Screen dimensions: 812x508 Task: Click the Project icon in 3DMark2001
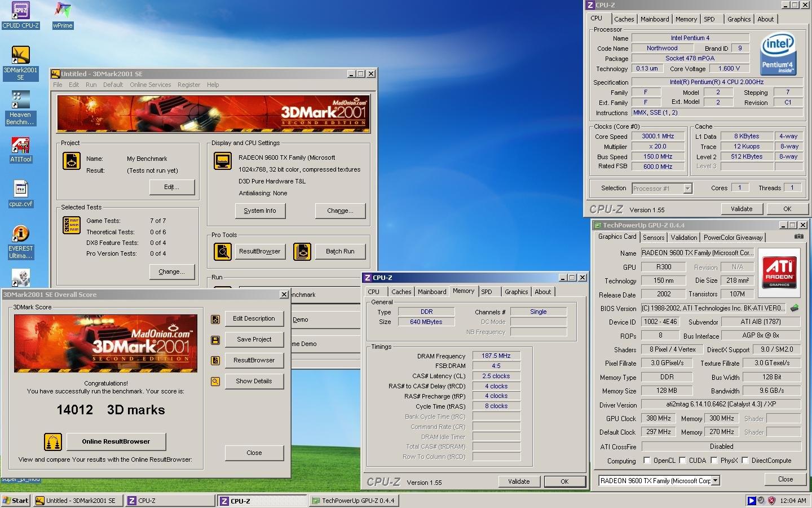point(72,161)
